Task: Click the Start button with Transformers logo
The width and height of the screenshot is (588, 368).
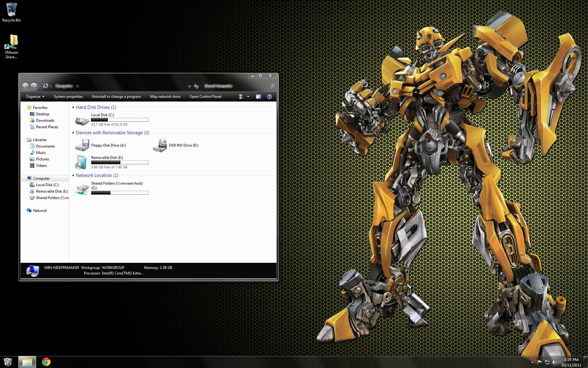Action: point(7,361)
